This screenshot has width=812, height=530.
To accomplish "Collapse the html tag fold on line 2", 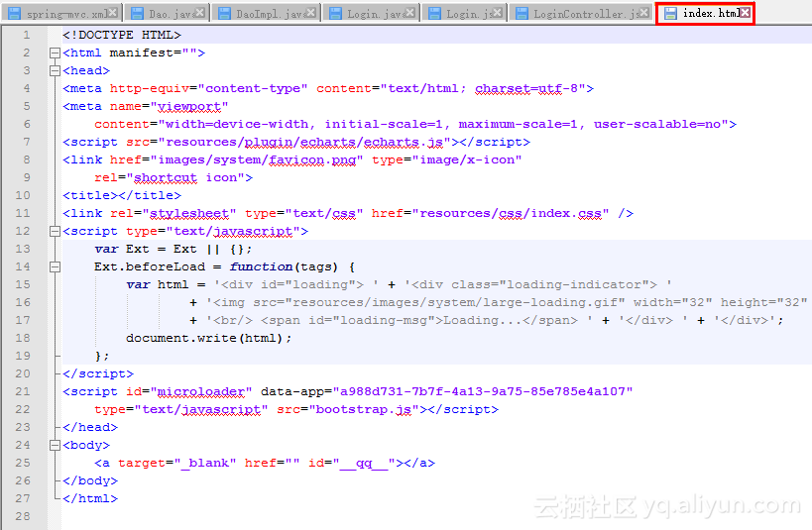I will 55,53.
